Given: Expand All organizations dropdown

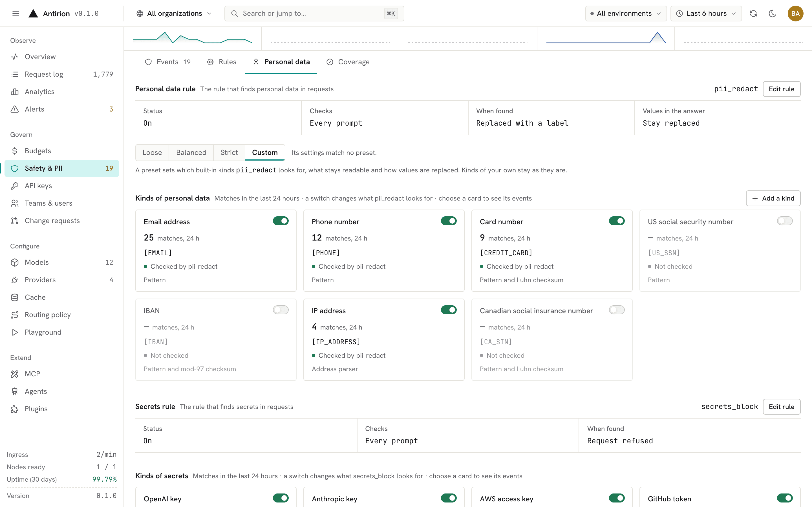Looking at the screenshot, I should [174, 14].
